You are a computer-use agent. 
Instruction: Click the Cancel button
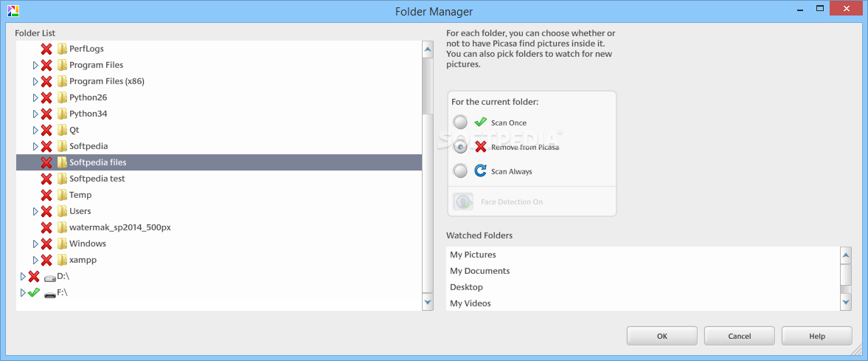[x=740, y=336]
